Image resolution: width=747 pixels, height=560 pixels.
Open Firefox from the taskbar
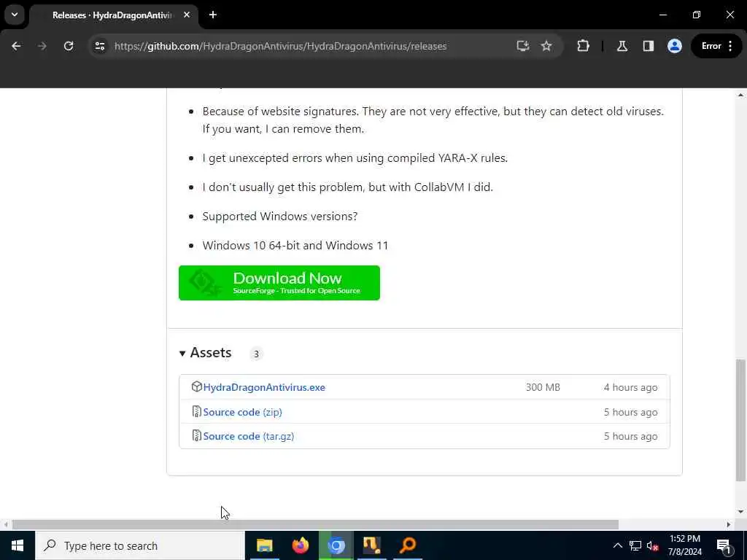[x=300, y=545]
